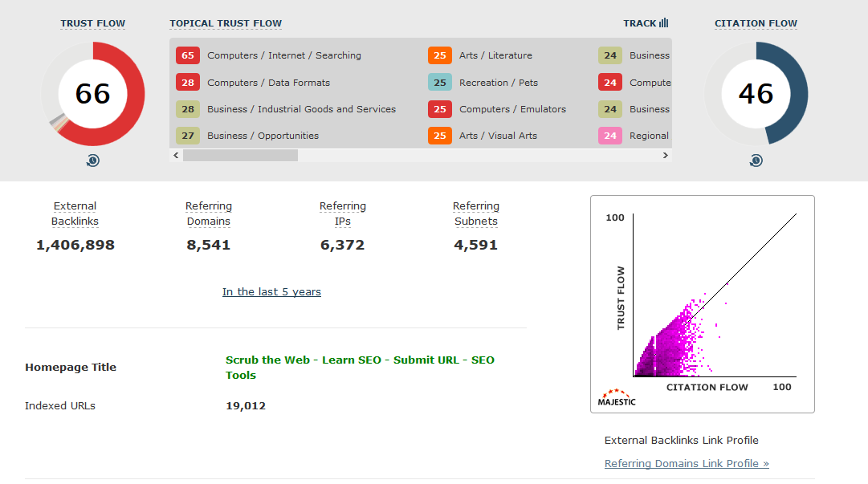
Task: Click the green Scrub the Web homepage title
Action: pyautogui.click(x=360, y=368)
